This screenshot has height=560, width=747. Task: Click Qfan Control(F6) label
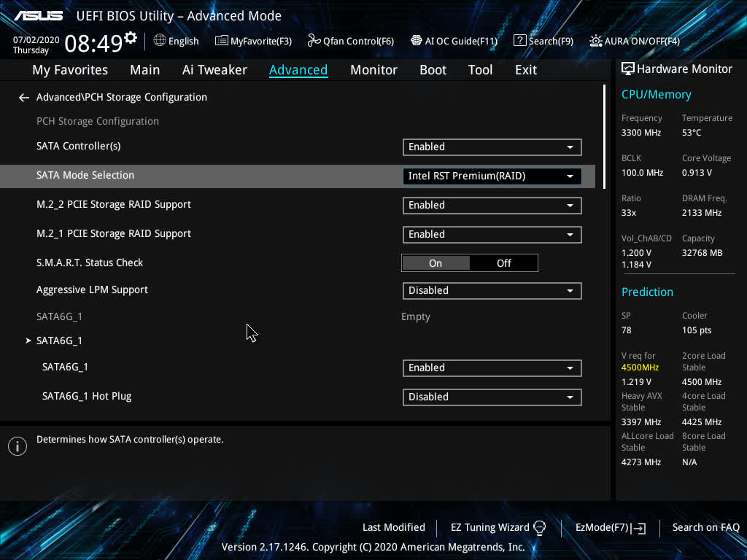click(358, 42)
